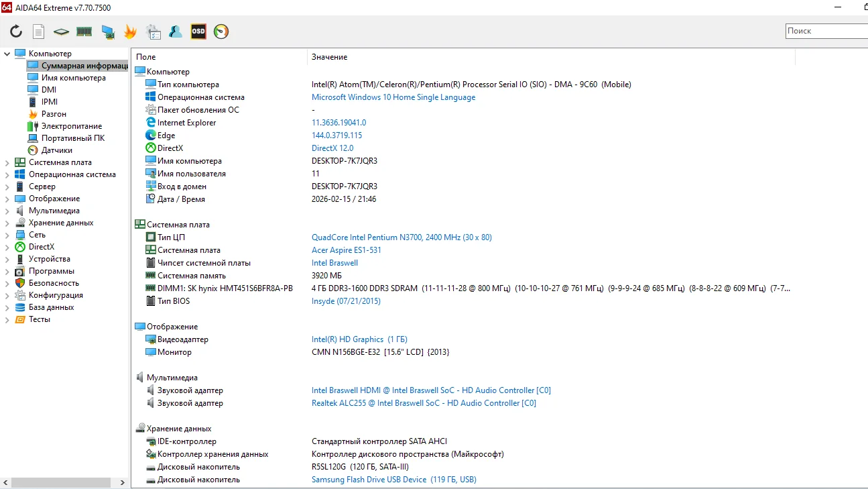
Task: Open the Acer Aspire ES1-531 link
Action: [x=347, y=250]
